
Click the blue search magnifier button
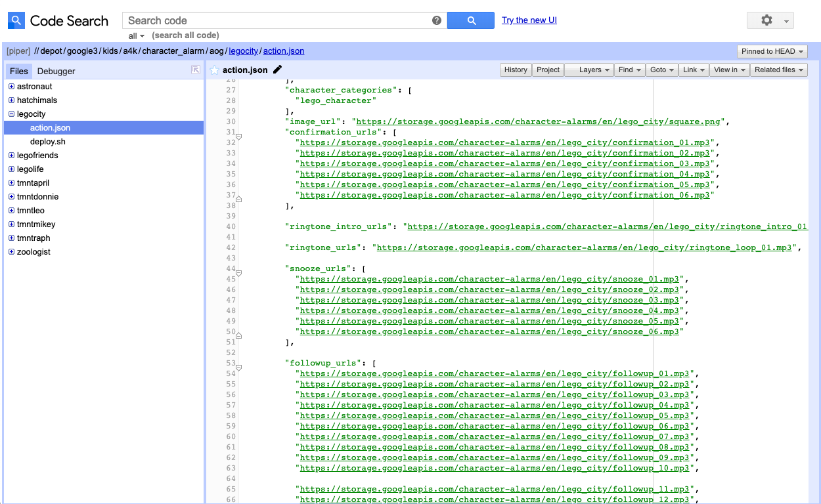click(x=471, y=20)
